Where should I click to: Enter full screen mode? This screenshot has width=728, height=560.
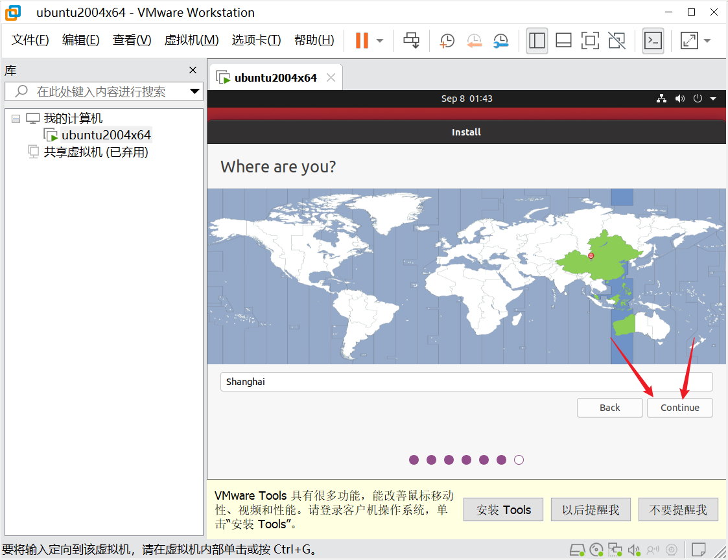590,40
